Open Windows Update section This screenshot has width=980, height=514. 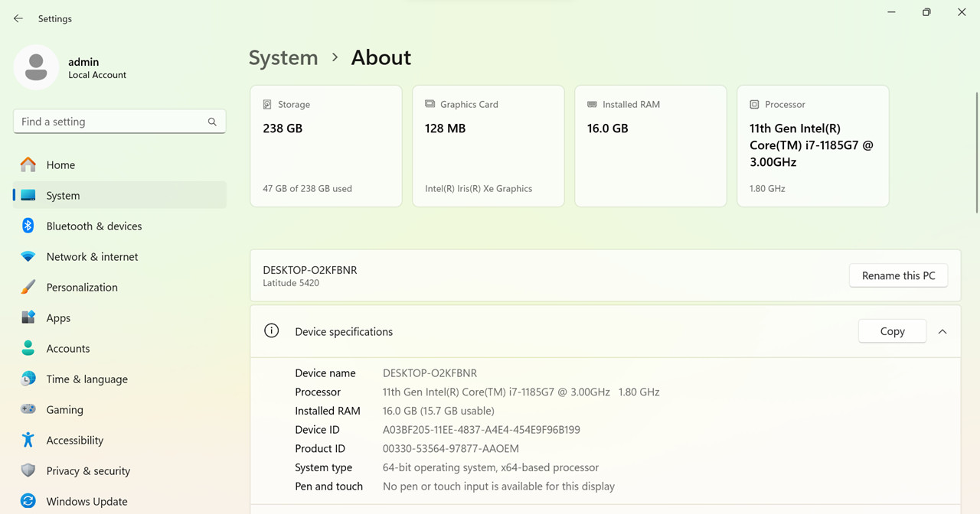pos(119,501)
